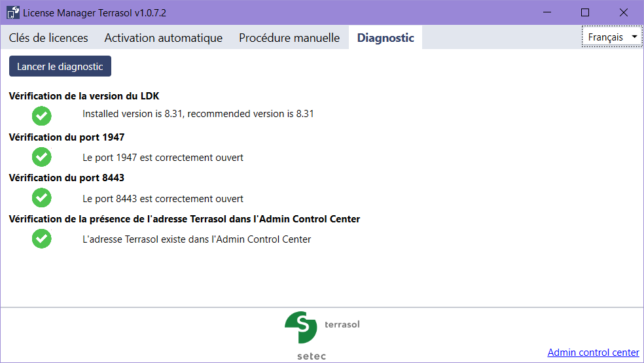Switch to Clés de licences tab

[x=48, y=38]
